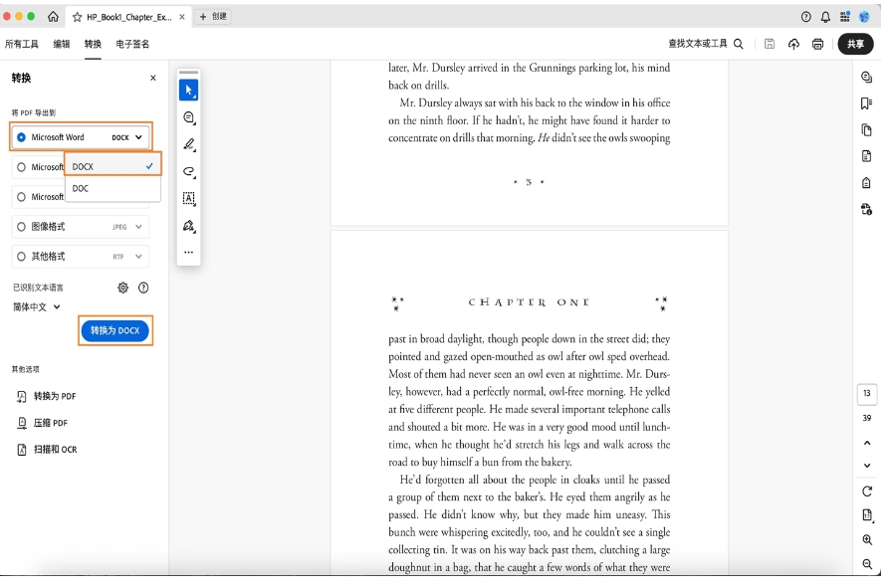The width and height of the screenshot is (893, 588).
Task: Open the locked document panel icon
Action: pyautogui.click(x=867, y=183)
